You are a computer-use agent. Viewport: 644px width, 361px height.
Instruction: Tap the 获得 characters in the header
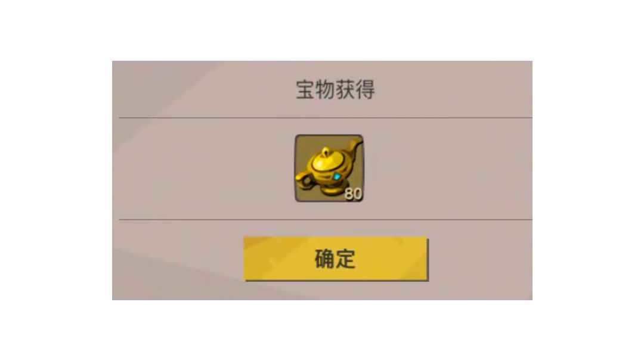pos(355,90)
